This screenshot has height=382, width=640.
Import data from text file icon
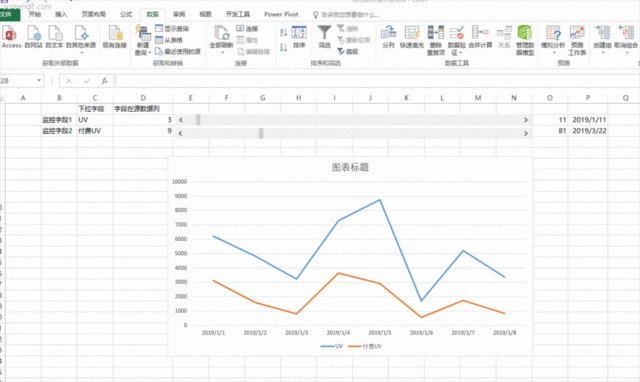pos(54,37)
